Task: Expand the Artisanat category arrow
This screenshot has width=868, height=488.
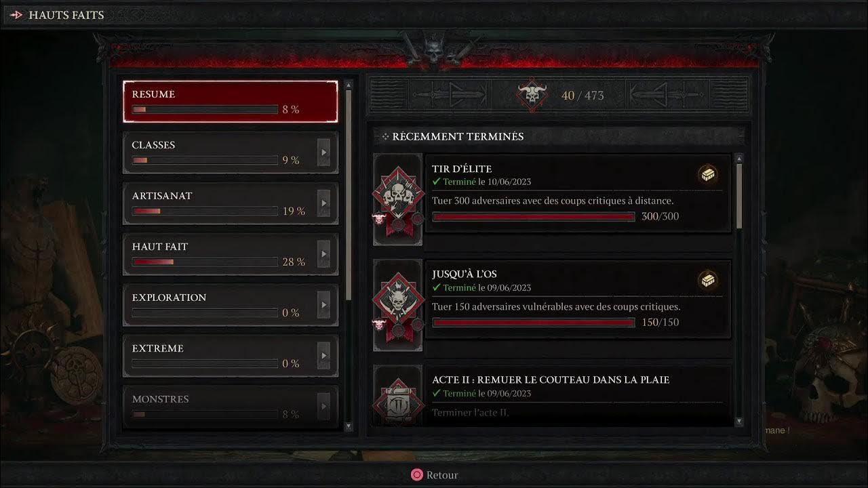Action: tap(324, 203)
